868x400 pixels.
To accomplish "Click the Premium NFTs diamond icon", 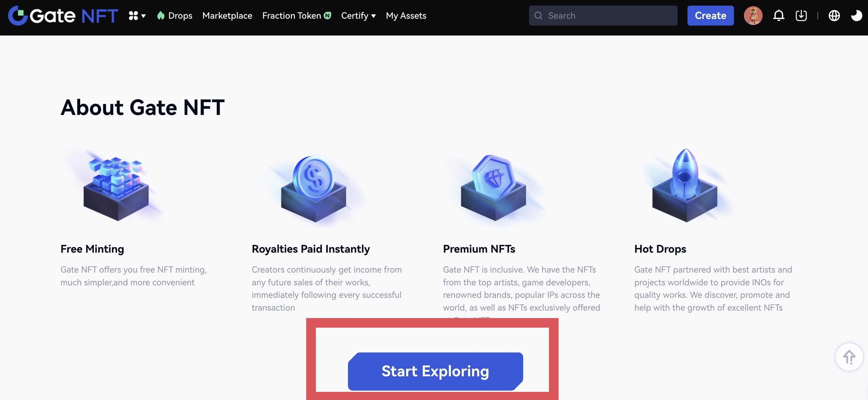I will [494, 187].
